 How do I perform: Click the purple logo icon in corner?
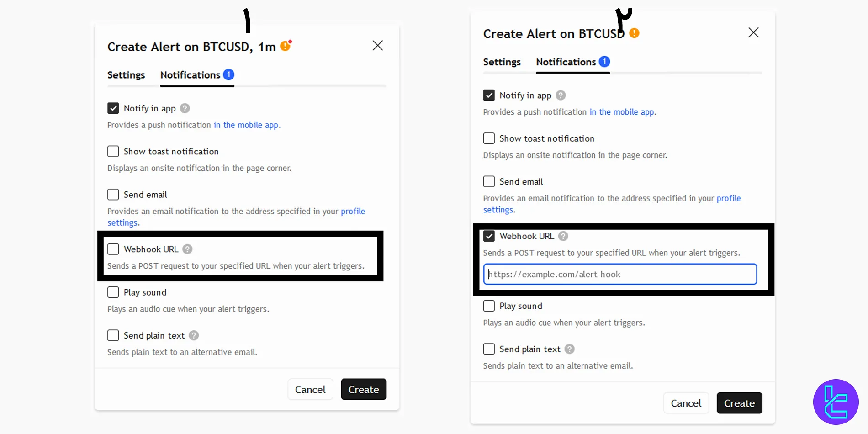836,402
